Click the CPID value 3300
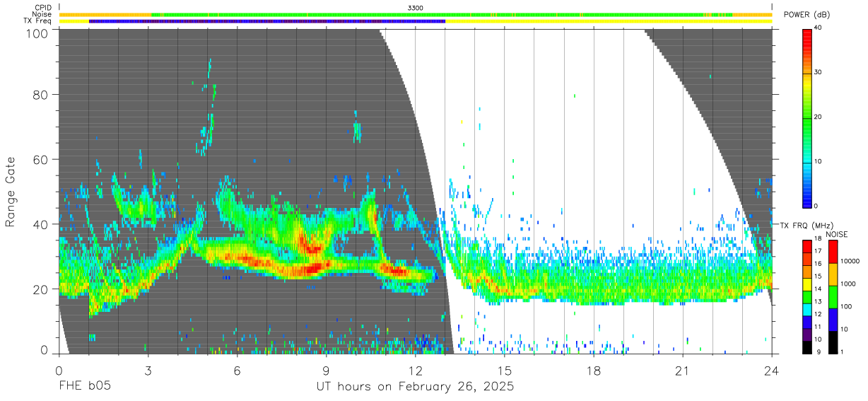Viewport: 868px width, 401px height. [x=416, y=7]
